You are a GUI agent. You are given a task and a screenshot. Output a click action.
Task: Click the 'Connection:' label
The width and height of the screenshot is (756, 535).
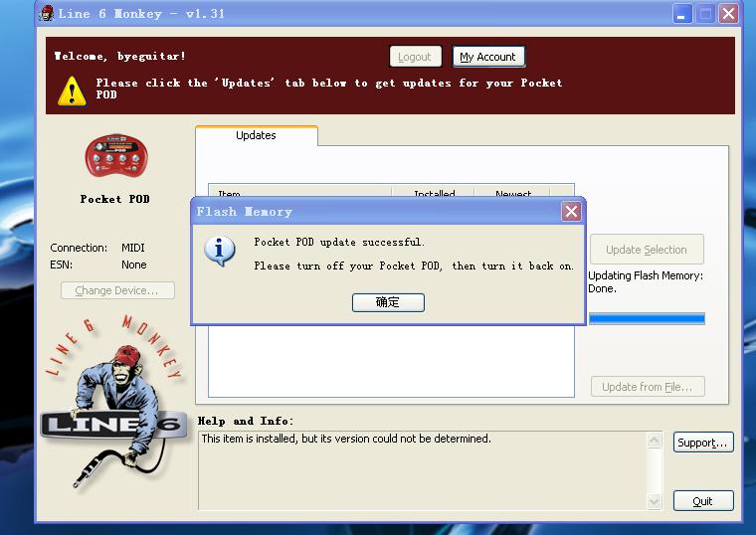tap(79, 248)
